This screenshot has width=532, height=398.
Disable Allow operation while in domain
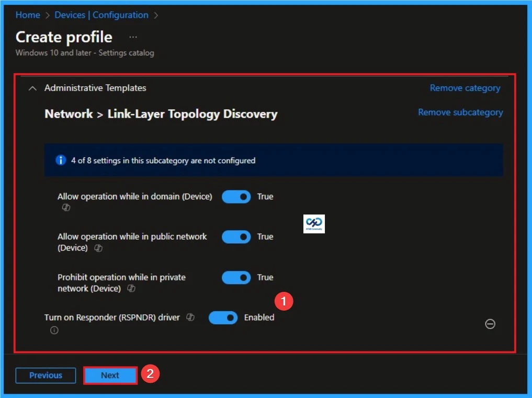[236, 197]
